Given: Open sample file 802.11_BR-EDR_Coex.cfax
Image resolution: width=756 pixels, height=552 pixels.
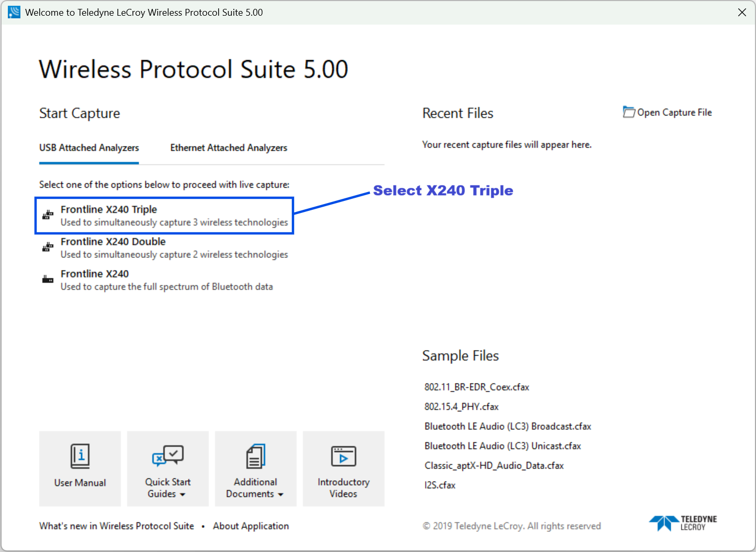Looking at the screenshot, I should 477,387.
